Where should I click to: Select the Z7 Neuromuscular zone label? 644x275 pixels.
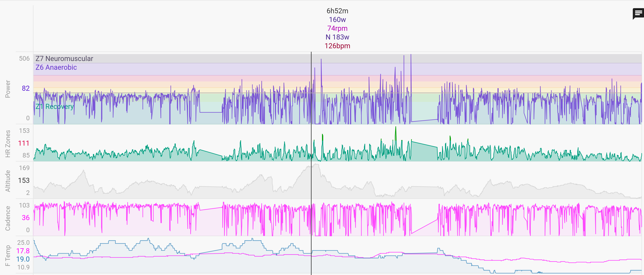tap(64, 59)
